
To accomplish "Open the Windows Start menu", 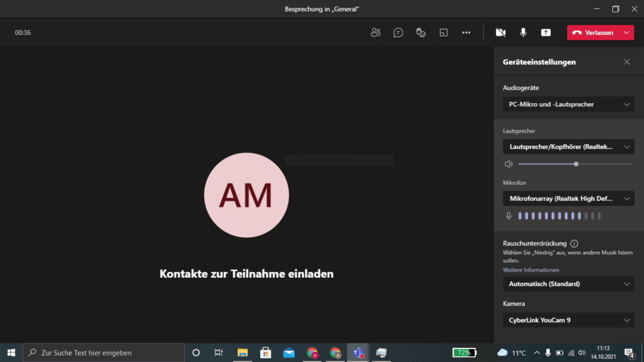I will click(x=11, y=352).
